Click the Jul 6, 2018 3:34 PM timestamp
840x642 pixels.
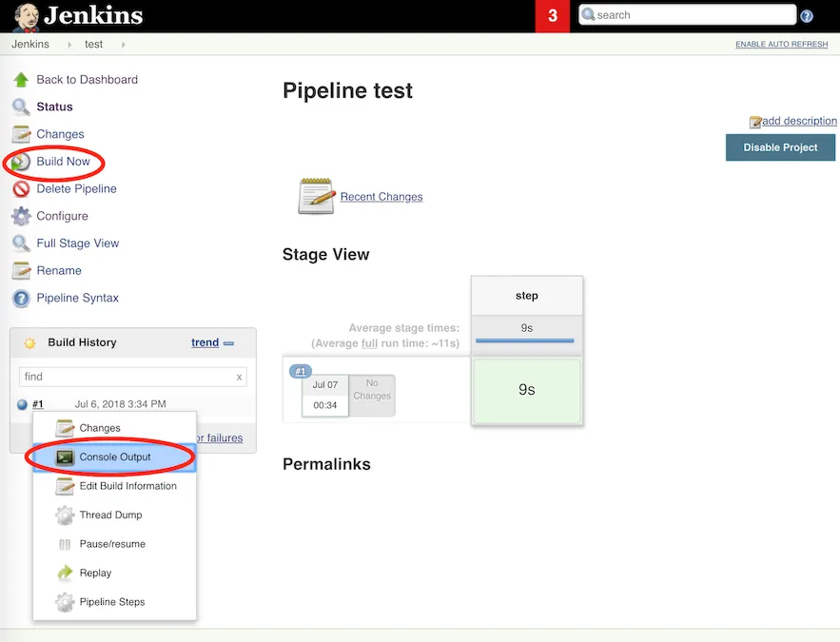click(x=121, y=404)
